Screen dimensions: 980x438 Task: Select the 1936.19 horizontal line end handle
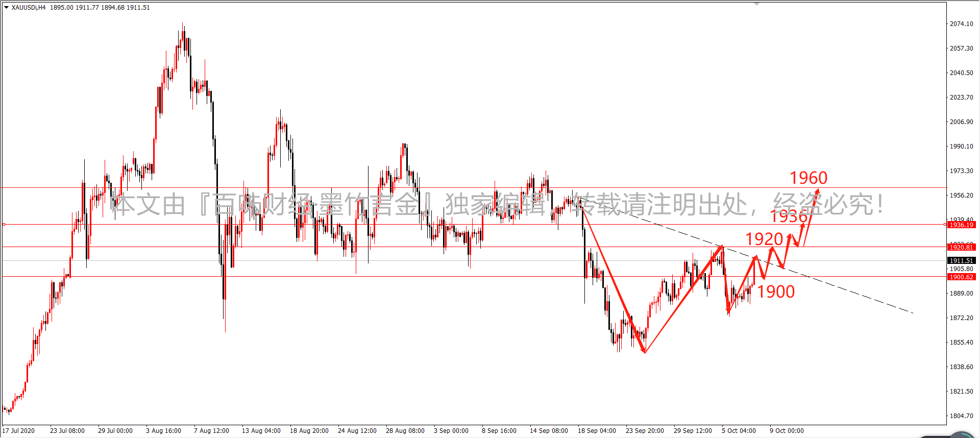coord(946,225)
